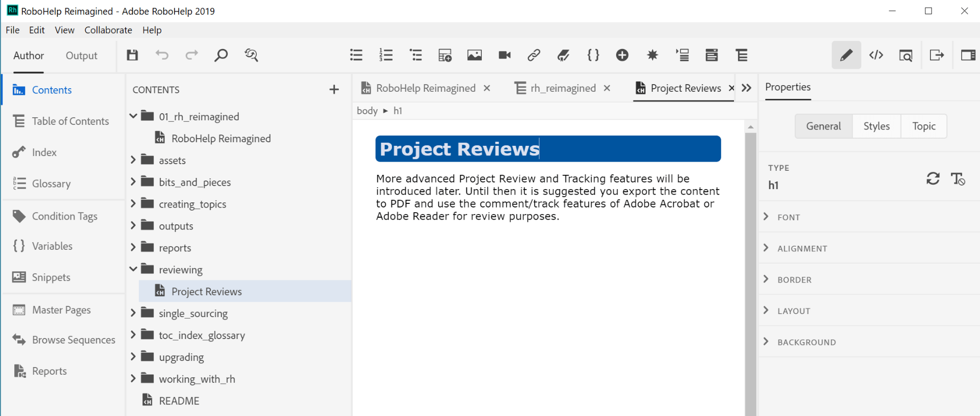The image size is (980, 416).
Task: Add new content with the plus icon
Action: click(334, 90)
